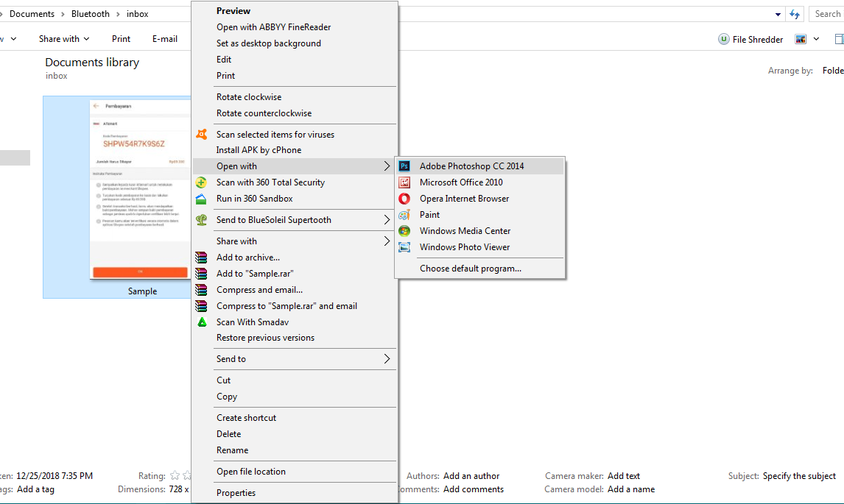Click the E-mail toolbar button

click(165, 39)
